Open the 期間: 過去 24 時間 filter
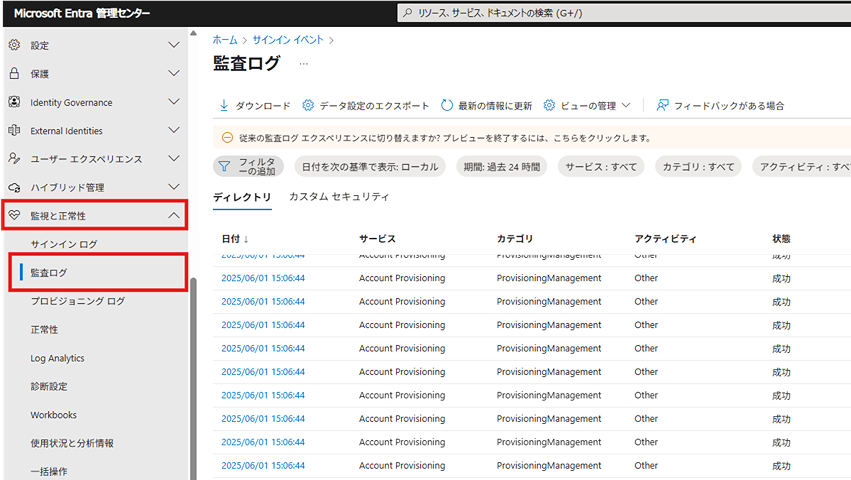851x480 pixels. click(x=501, y=167)
